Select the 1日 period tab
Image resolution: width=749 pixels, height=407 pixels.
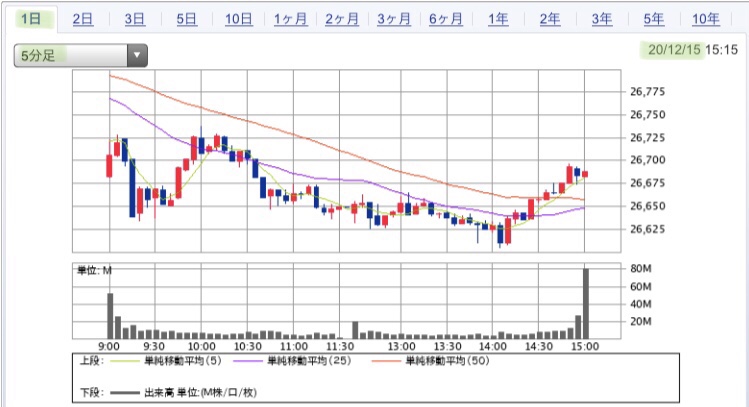click(31, 19)
